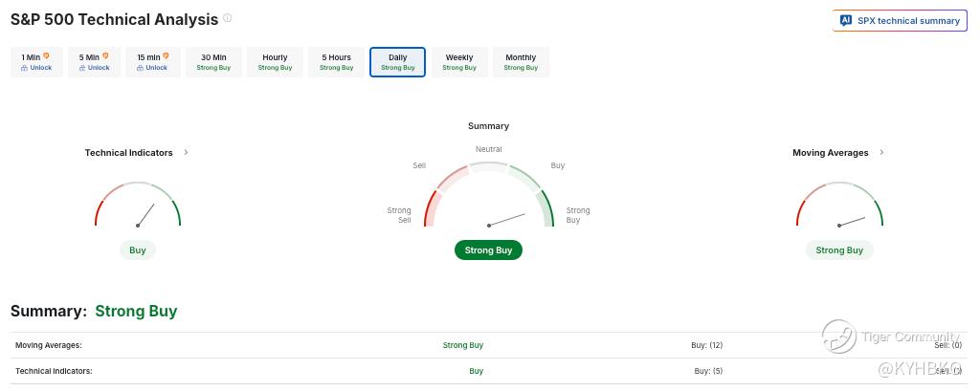Click the Unlock lock icon under 15 min
980x391 pixels.
[x=141, y=68]
